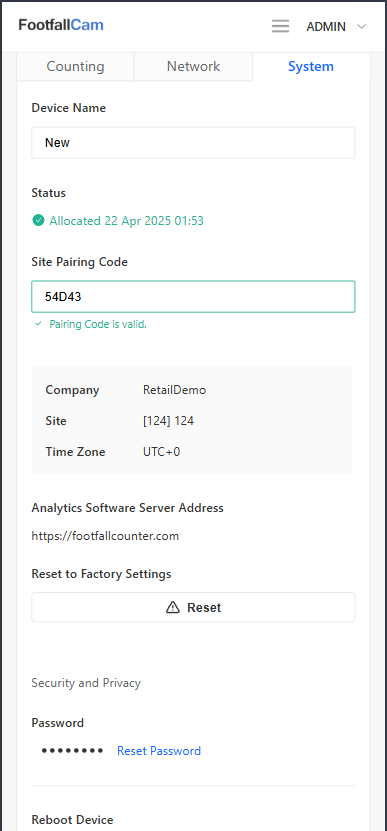Viewport: 387px width, 831px height.
Task: Click the RetailDemo company value
Action: point(174,390)
